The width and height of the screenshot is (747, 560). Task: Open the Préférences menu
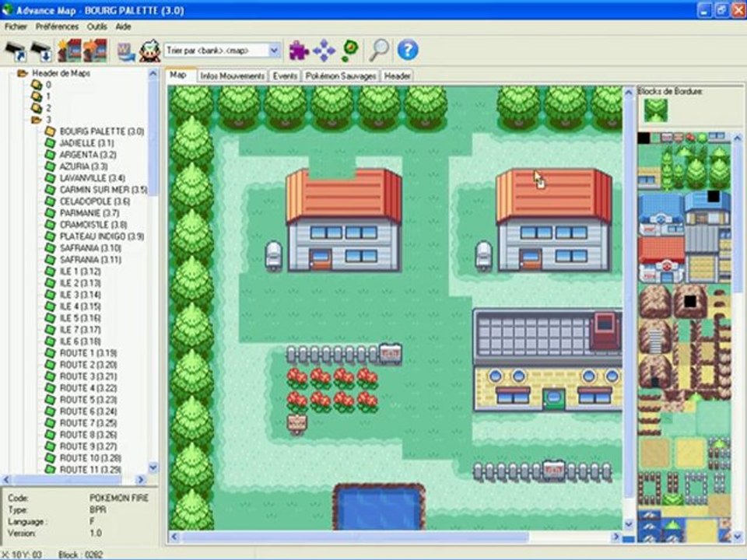(57, 26)
